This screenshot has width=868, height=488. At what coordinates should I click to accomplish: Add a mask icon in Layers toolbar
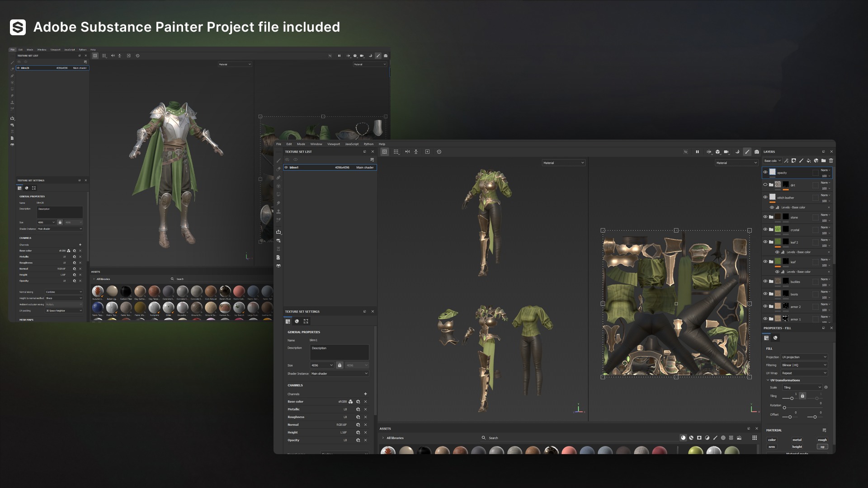794,160
